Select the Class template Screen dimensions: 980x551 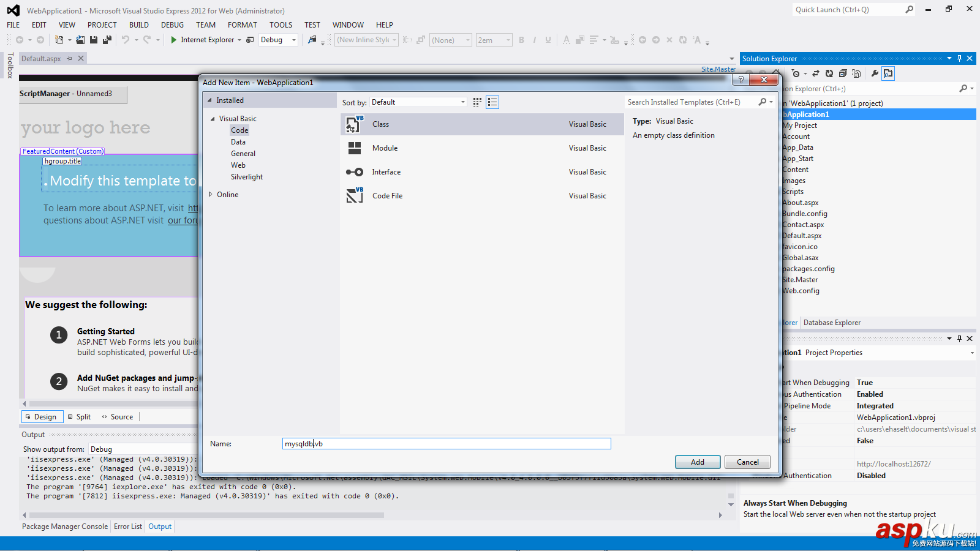(x=482, y=124)
